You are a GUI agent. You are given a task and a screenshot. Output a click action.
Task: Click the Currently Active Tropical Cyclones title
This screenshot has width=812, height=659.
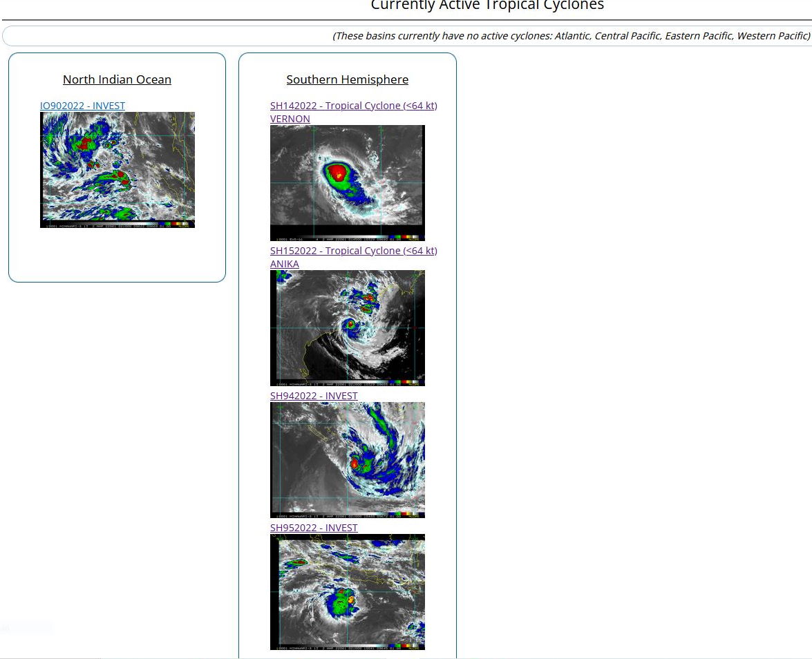(487, 6)
